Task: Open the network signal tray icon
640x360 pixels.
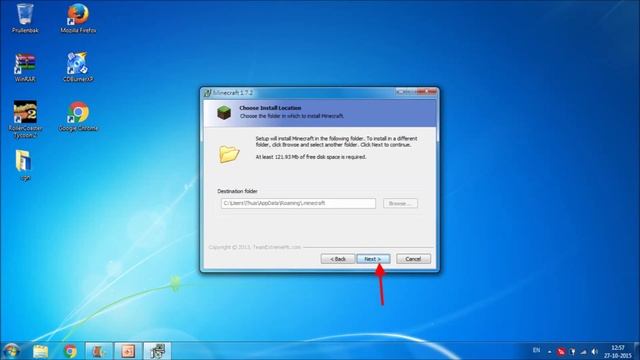Action: click(584, 351)
